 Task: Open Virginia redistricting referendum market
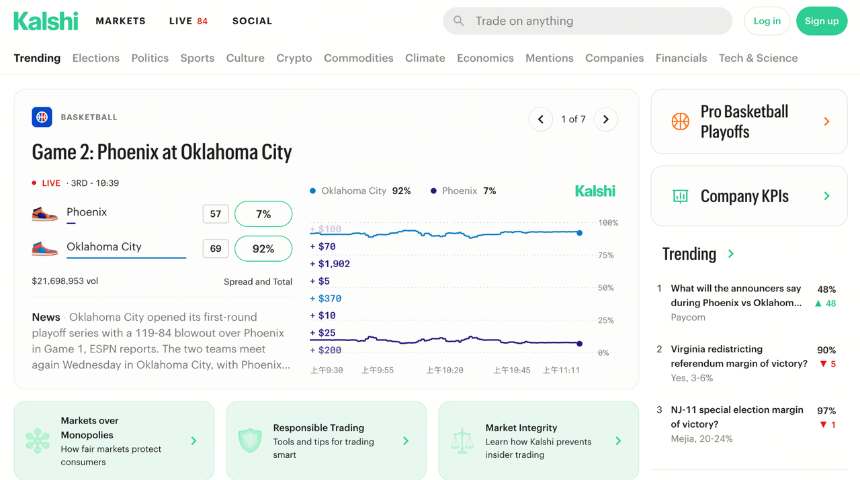pyautogui.click(x=739, y=356)
